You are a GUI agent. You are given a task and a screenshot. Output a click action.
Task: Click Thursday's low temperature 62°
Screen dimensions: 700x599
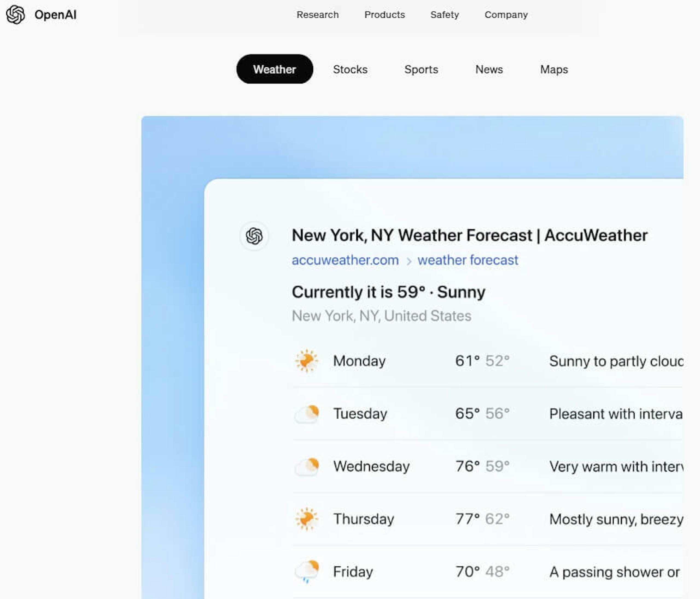pyautogui.click(x=497, y=519)
